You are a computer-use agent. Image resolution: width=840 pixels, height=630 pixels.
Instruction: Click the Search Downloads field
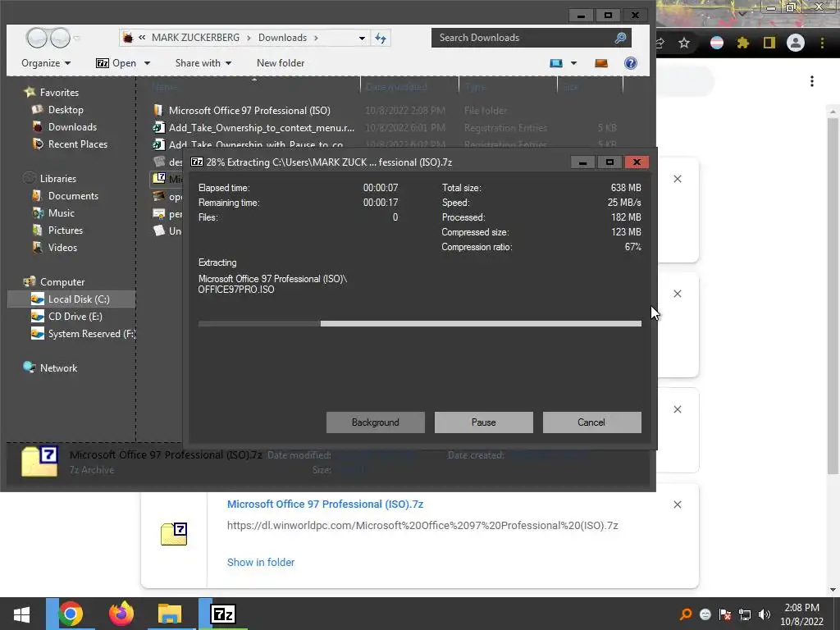point(525,38)
